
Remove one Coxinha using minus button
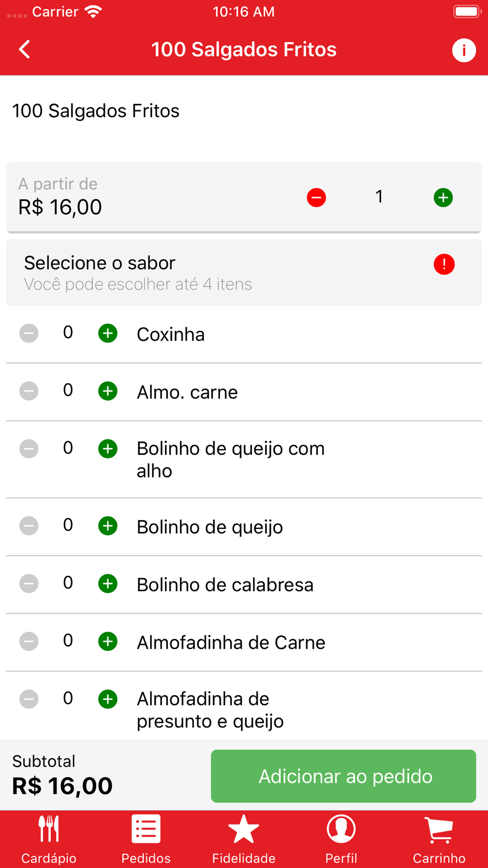click(29, 333)
